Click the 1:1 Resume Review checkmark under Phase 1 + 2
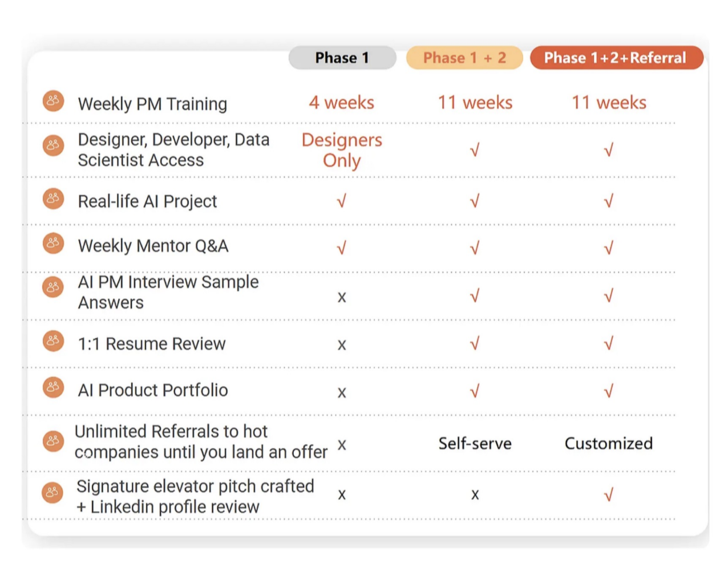This screenshot has height=572, width=728. point(475,343)
